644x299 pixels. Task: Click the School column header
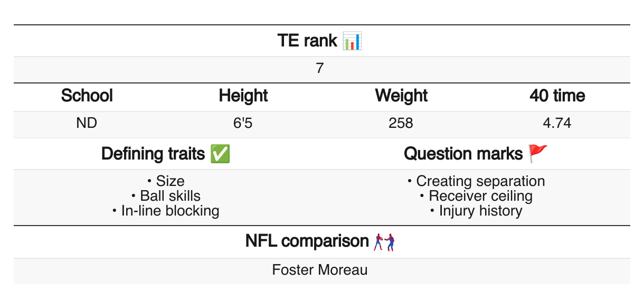[87, 96]
